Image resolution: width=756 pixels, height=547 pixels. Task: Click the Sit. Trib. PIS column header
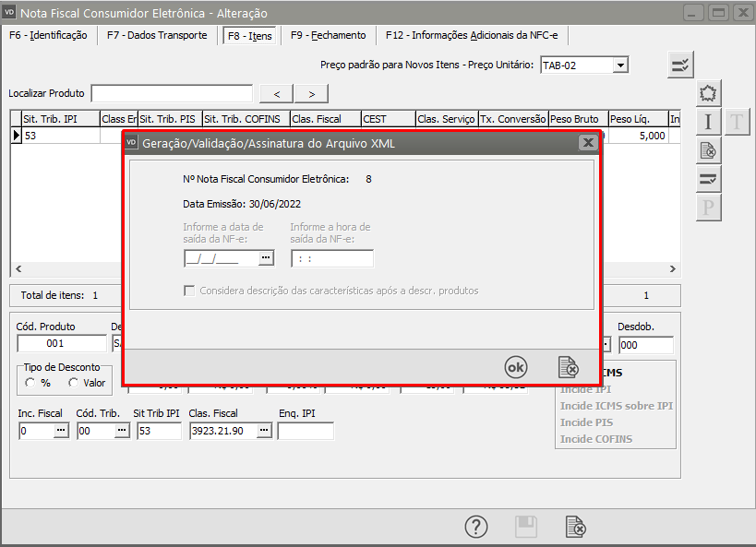(170, 119)
